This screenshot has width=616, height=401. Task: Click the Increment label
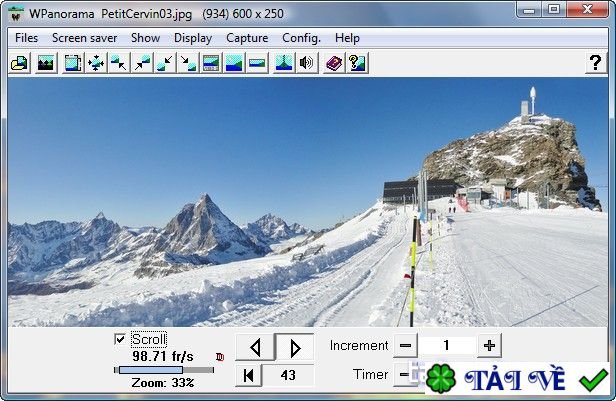point(359,346)
